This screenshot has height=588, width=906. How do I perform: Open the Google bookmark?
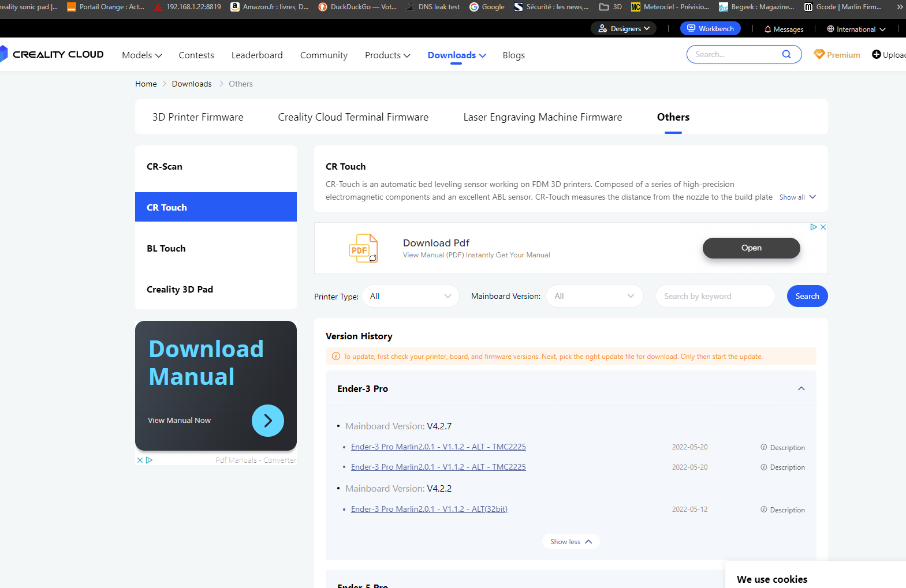tap(487, 7)
